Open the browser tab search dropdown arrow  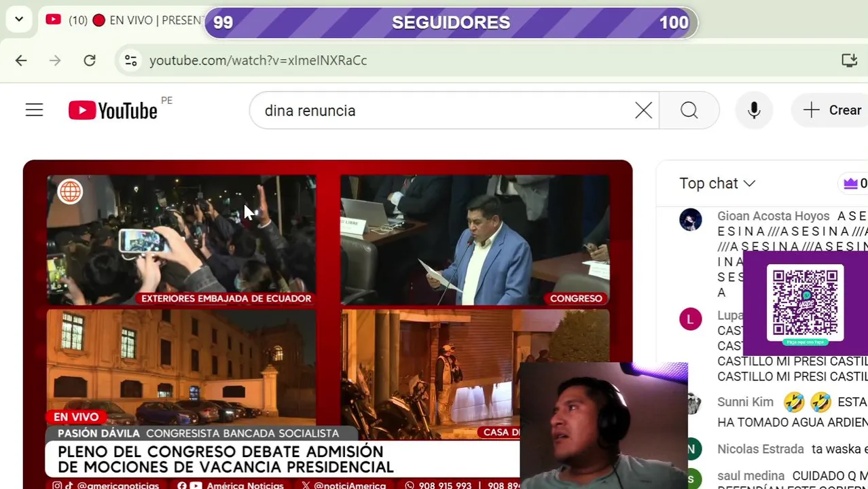(x=19, y=19)
